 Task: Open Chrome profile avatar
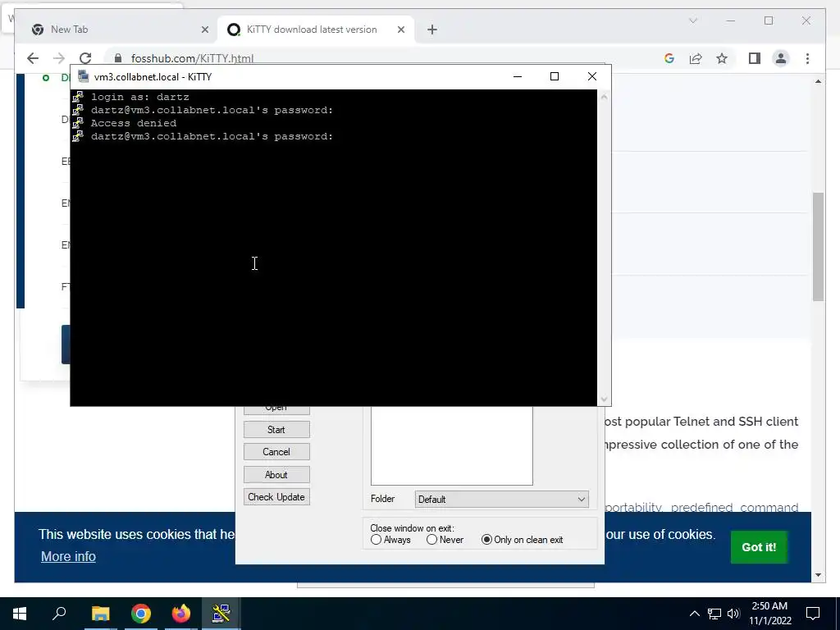(x=781, y=58)
